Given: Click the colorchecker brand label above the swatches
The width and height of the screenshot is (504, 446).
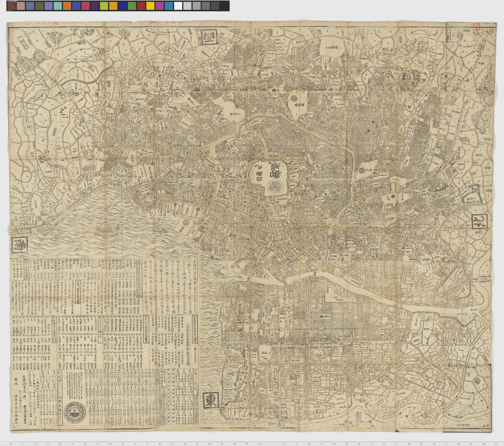Looking at the screenshot, I should [13, 1].
